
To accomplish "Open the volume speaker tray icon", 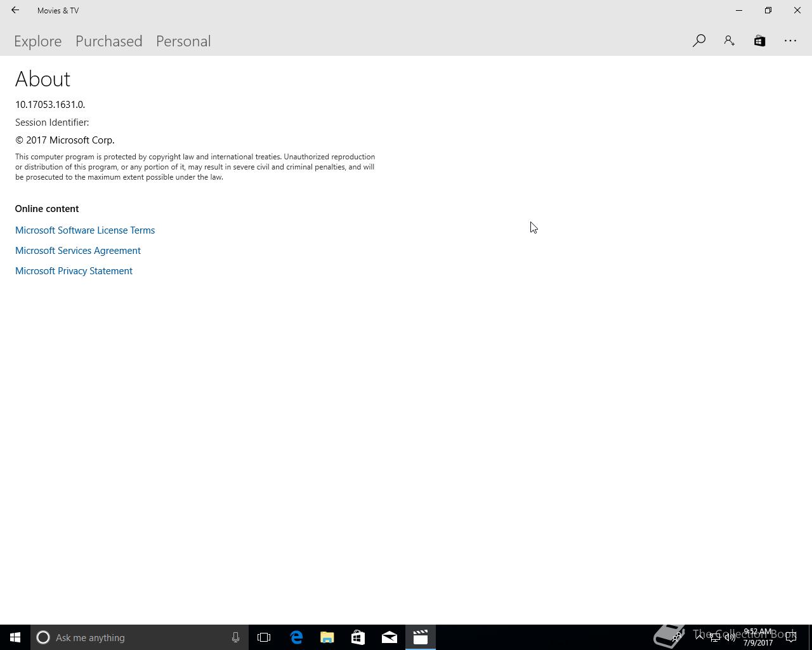I will pyautogui.click(x=730, y=637).
